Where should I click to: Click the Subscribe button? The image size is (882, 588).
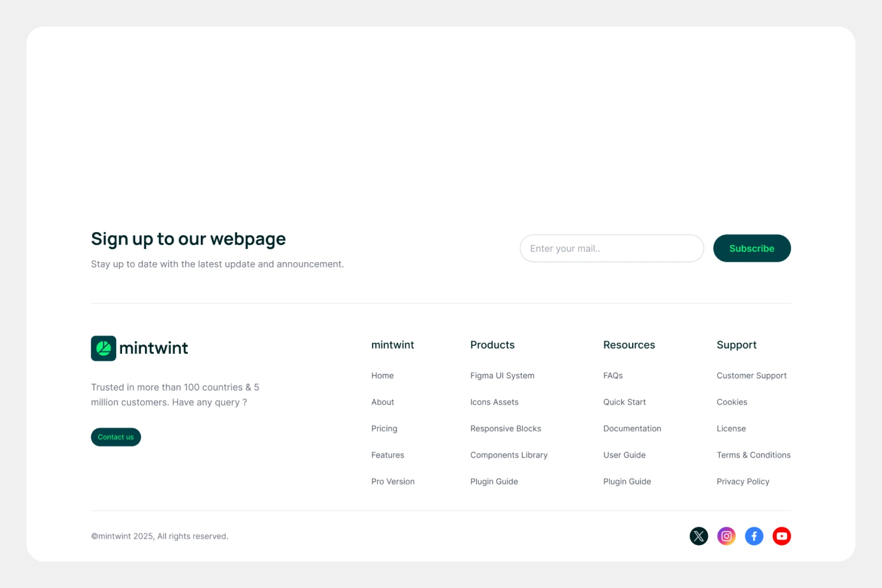point(752,248)
